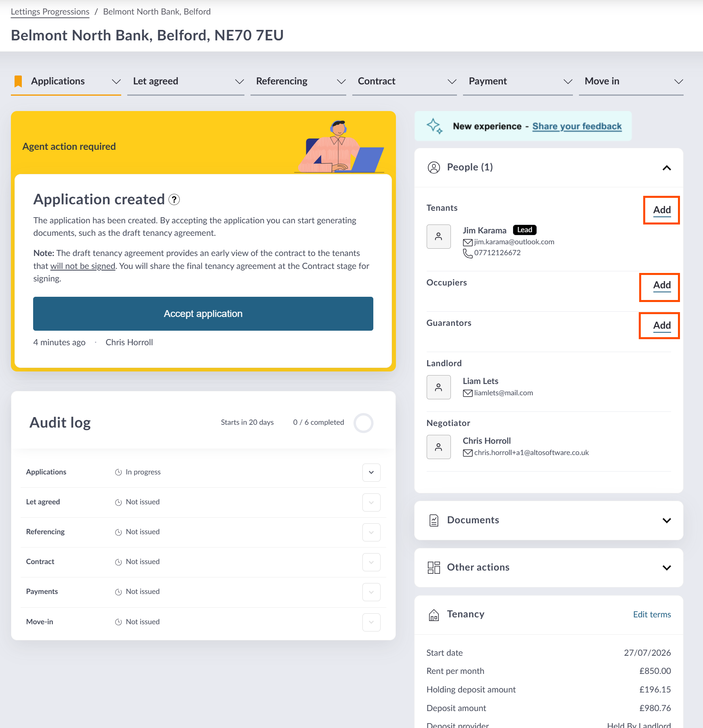Screen dimensions: 703x728
Task: Click the clock icon in Contract audit row
Action: tap(118, 562)
